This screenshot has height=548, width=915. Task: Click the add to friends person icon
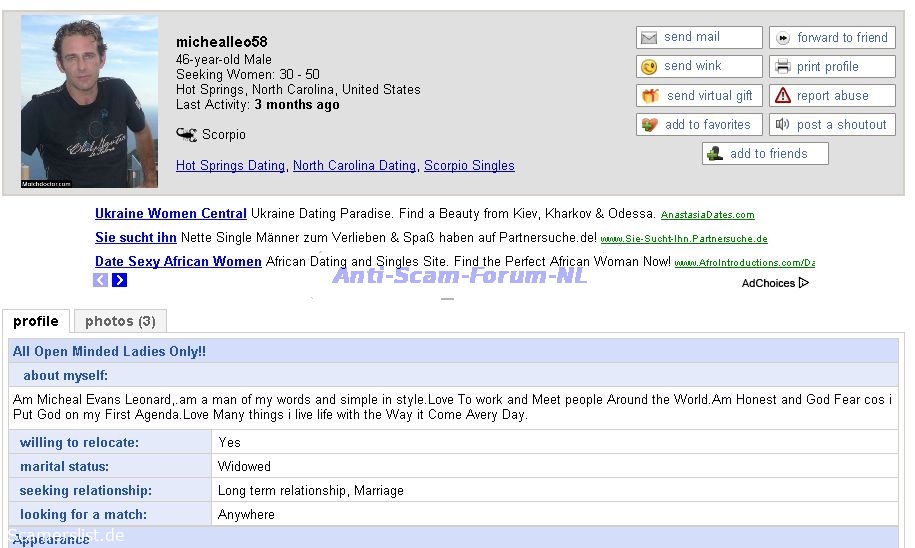tap(715, 154)
